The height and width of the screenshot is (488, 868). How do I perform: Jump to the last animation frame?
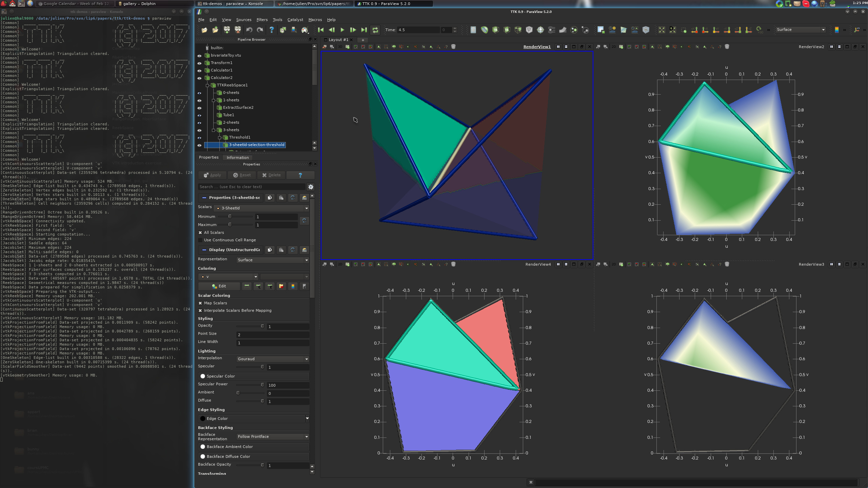[364, 30]
